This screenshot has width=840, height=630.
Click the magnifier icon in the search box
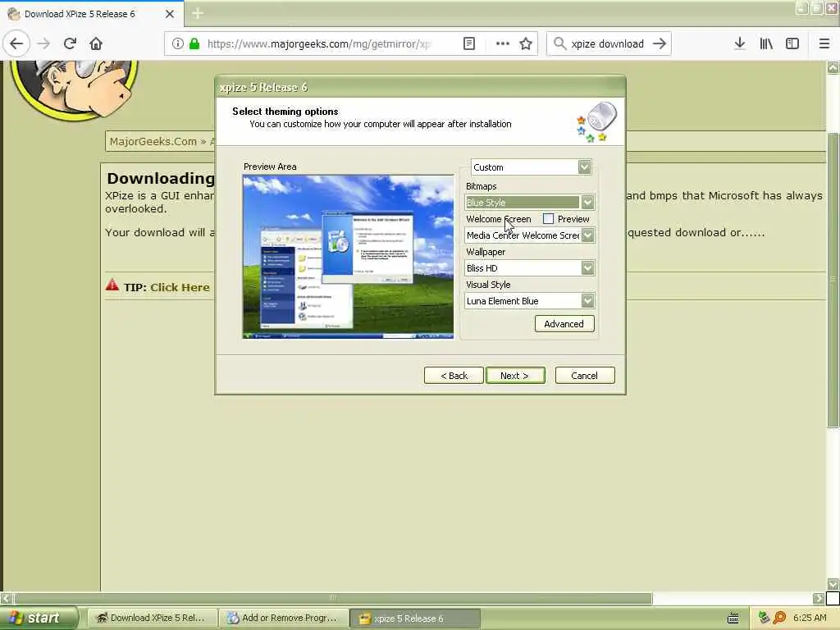pyautogui.click(x=559, y=43)
